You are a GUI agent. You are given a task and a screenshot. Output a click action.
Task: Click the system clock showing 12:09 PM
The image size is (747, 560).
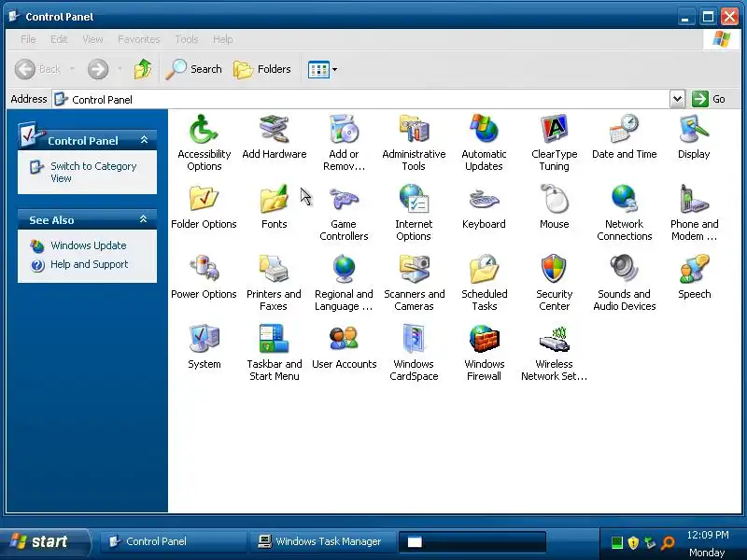click(708, 535)
